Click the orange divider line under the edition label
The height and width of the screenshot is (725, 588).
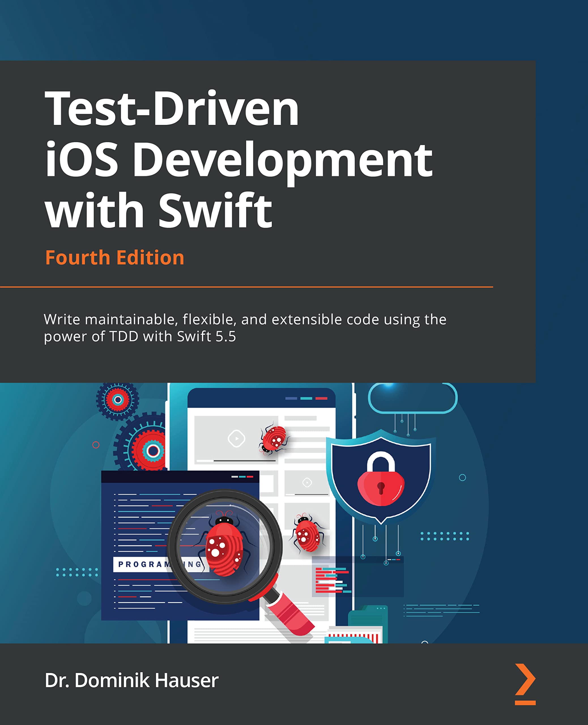247,286
